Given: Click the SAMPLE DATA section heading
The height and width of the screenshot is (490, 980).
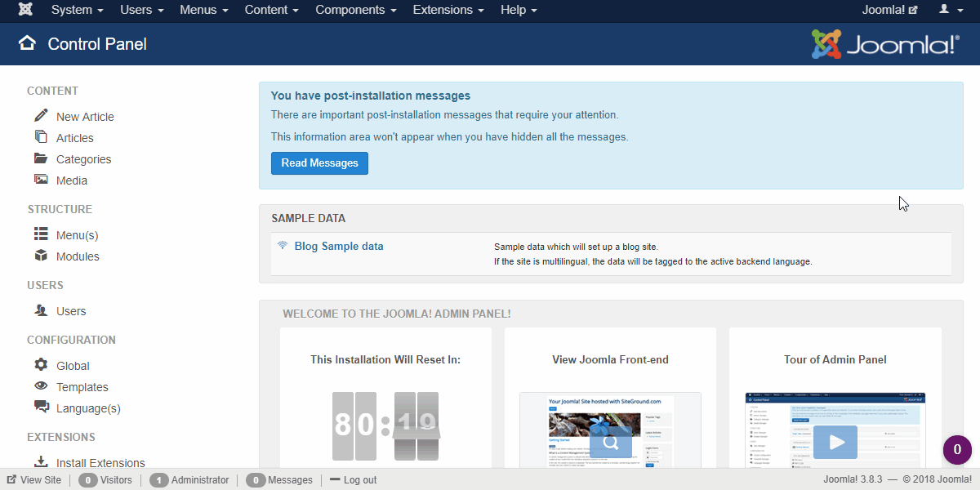Looking at the screenshot, I should (x=308, y=218).
